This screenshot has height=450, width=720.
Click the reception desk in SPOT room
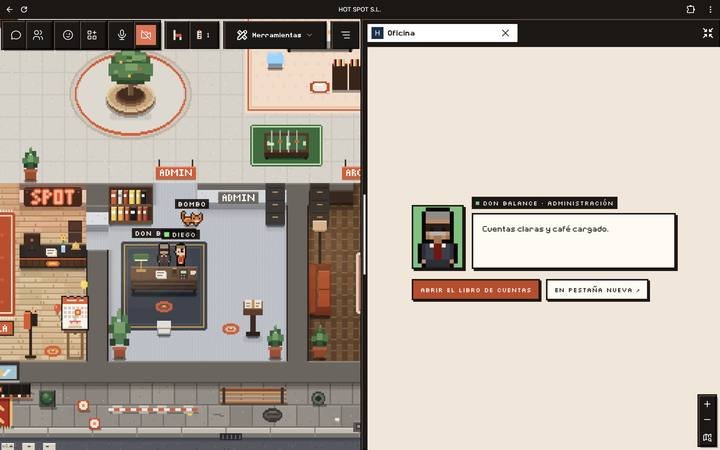click(53, 255)
